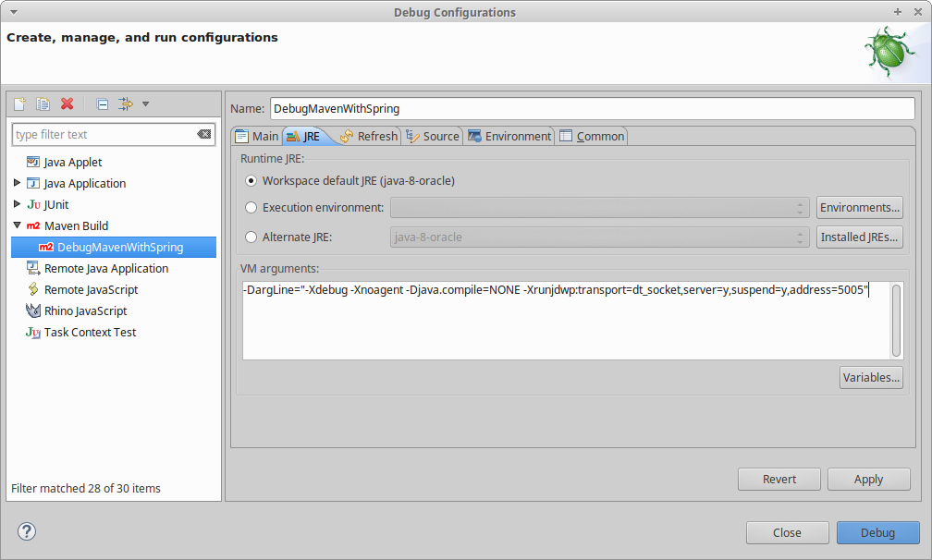Select the Rhino JavaScript configuration type
This screenshot has width=932, height=560.
[x=85, y=311]
